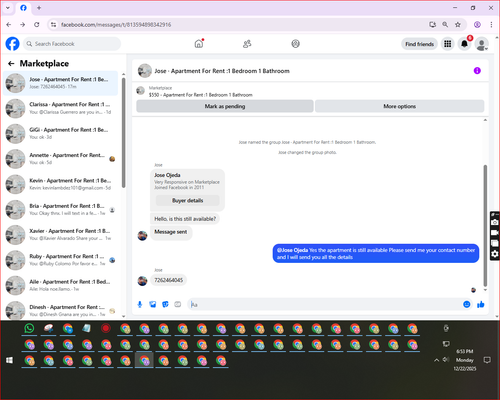Screen dimensions: 500x400
Task: Open a new browser tab
Action: click(39, 8)
